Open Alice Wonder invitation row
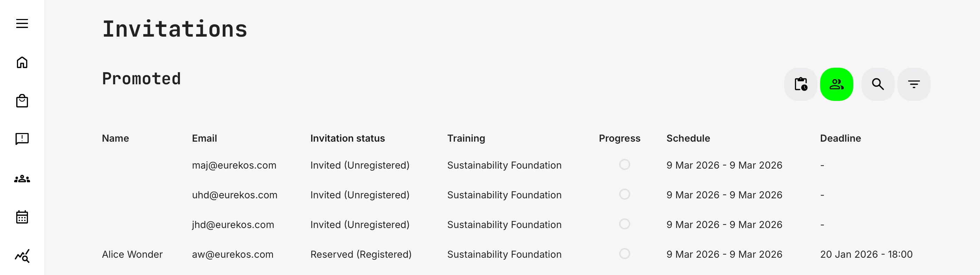The height and width of the screenshot is (275, 980). [132, 254]
